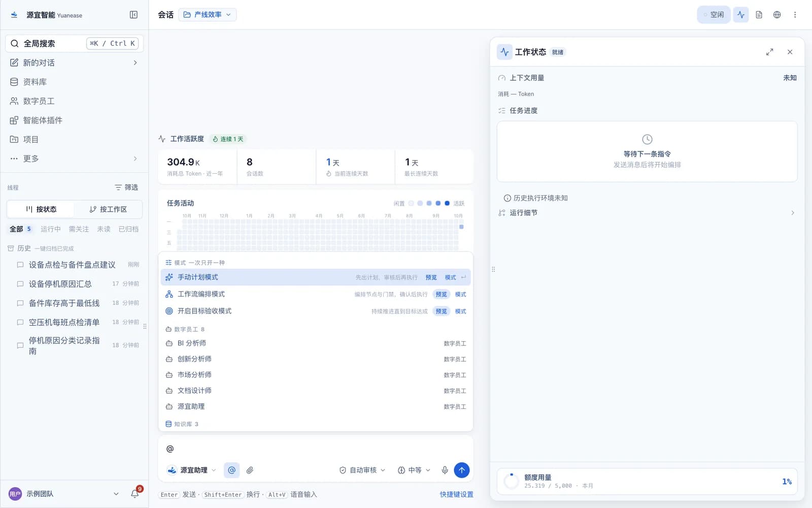Image resolution: width=812 pixels, height=508 pixels.
Task: Open 快捷键设置 link
Action: 456,494
